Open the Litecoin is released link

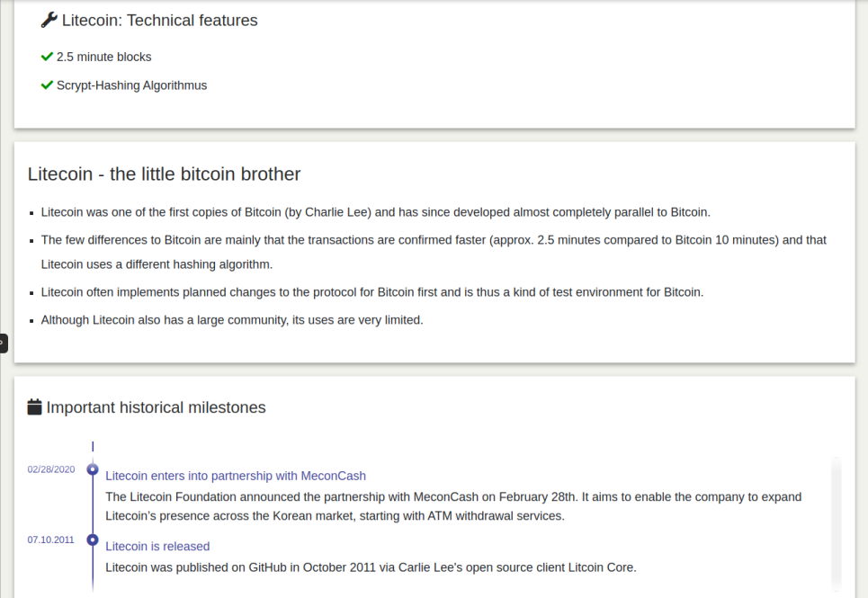pyautogui.click(x=157, y=546)
